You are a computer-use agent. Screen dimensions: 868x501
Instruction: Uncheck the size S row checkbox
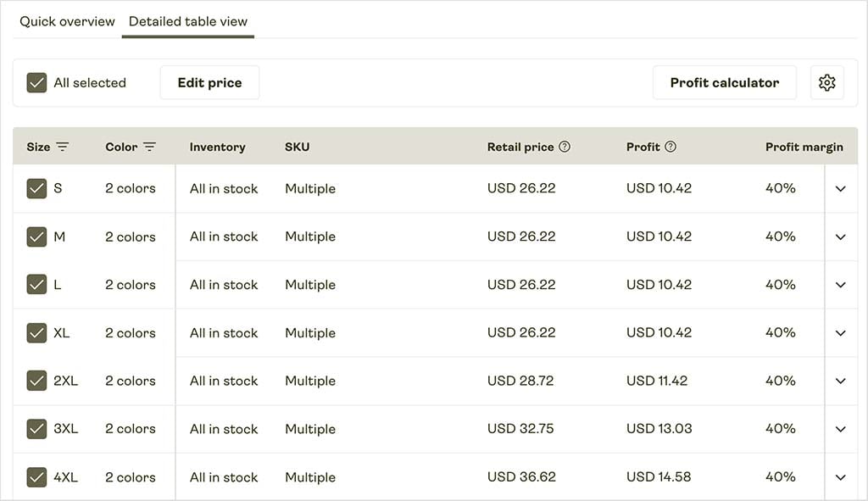[x=36, y=188]
